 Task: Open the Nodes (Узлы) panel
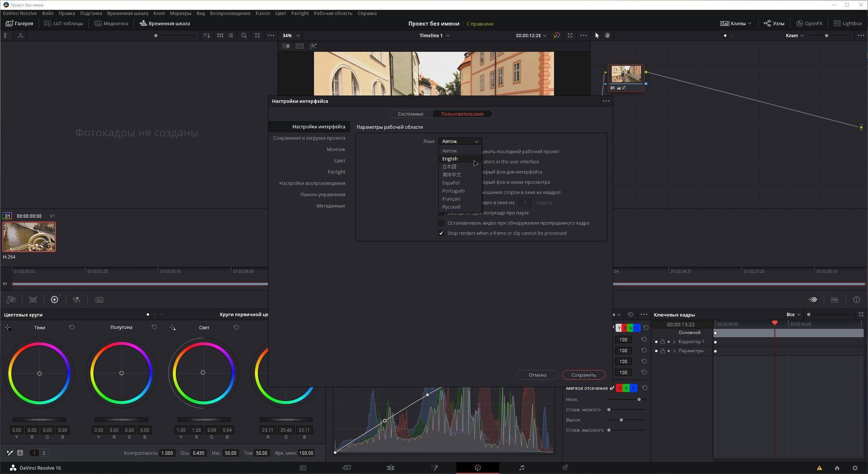[x=774, y=23]
